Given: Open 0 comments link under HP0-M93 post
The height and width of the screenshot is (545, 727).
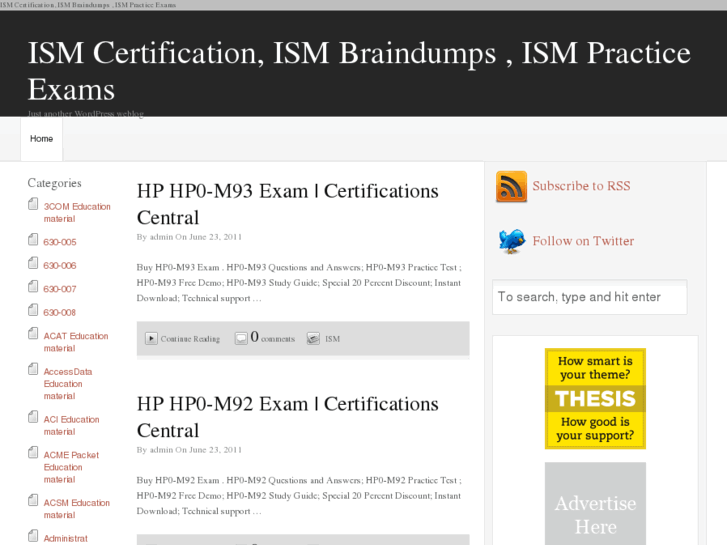Looking at the screenshot, I should click(273, 338).
